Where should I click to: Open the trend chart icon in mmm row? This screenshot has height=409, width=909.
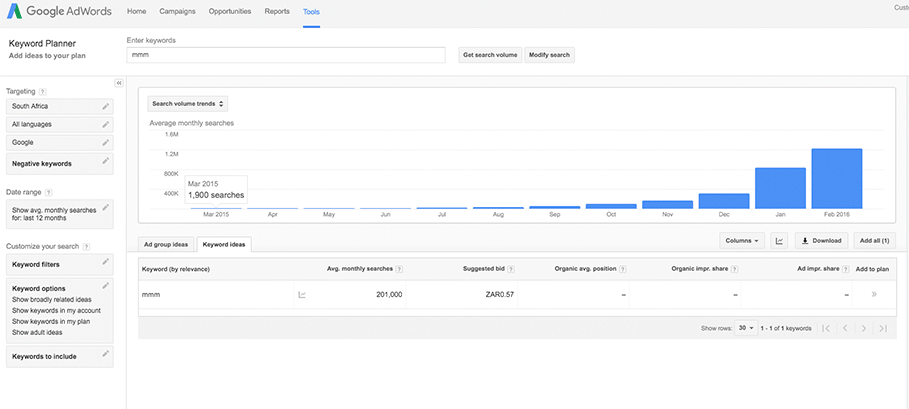click(302, 295)
